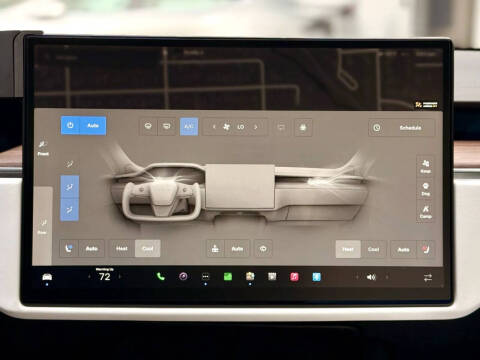Image resolution: width=480 pixels, height=360 pixels.
Task: Open the Theater app icon in dock
Action: pyautogui.click(x=272, y=276)
